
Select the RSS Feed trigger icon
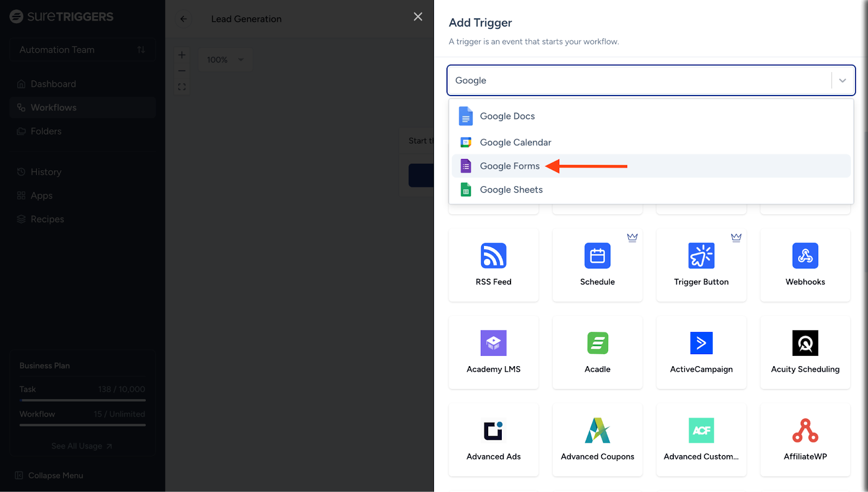point(493,255)
